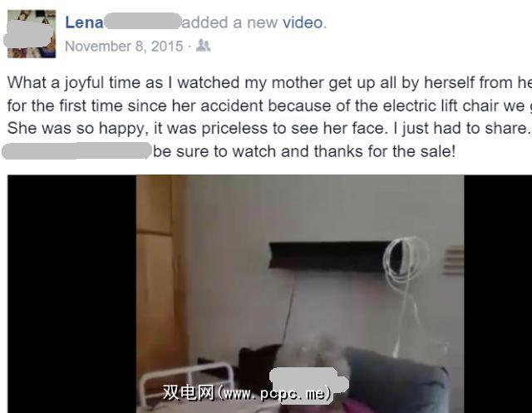This screenshot has height=413, width=532.
Task: Click the "for the first time since" line
Action: click(269, 106)
